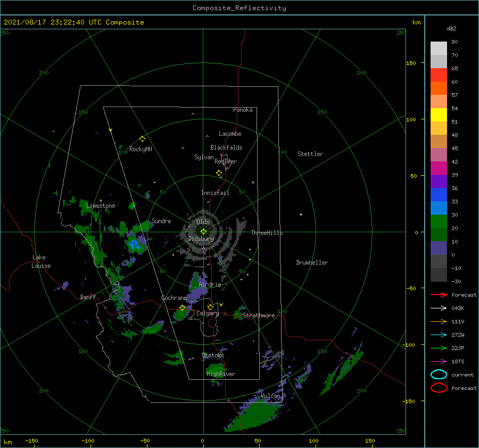479x448 pixels.
Task: Click the Innisfail label
Action: point(215,193)
